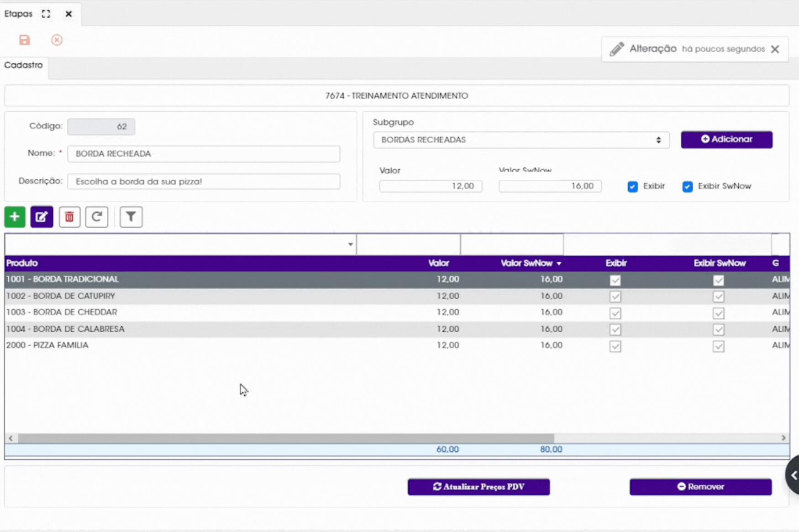Open the Produto filter dropdown arrow
Screen dimensions: 799x532
[350, 245]
